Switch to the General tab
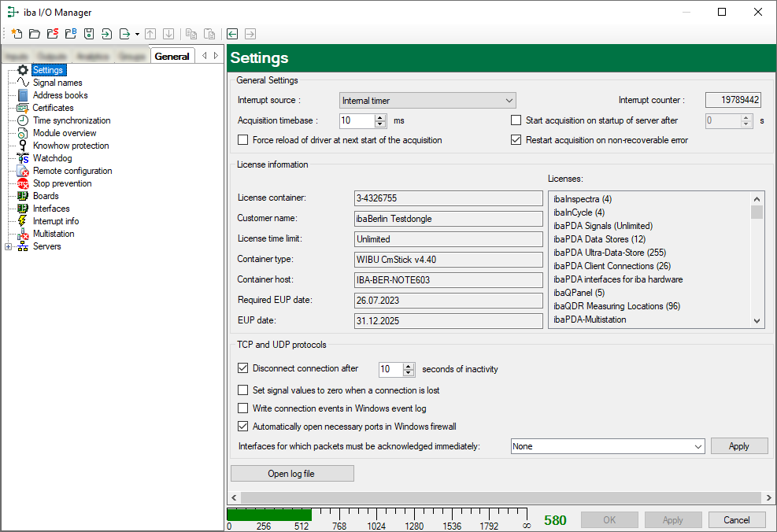Viewport: 777px width, 532px height. [x=172, y=56]
